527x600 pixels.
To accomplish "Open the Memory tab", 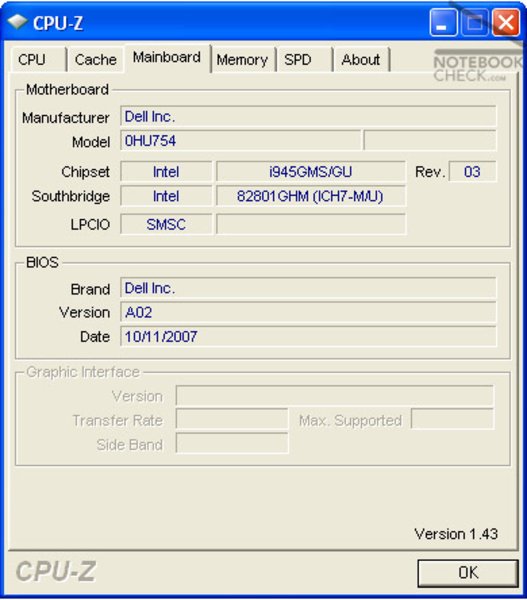I will (243, 59).
